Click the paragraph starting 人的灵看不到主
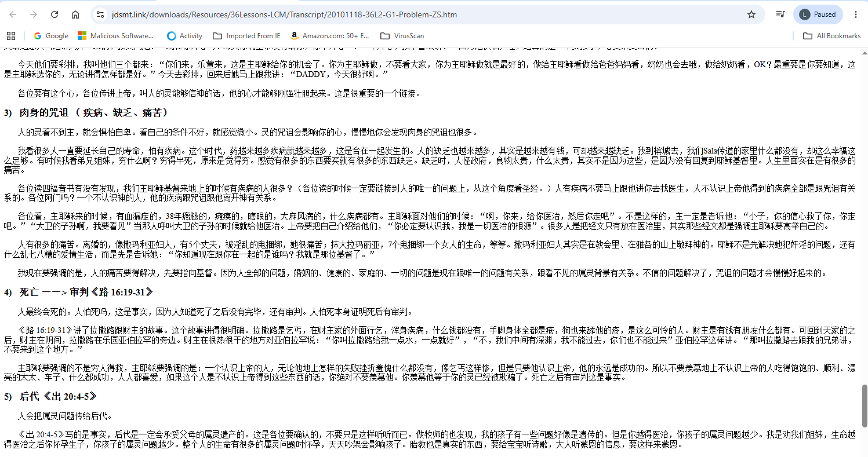This screenshot has height=457, width=868. (248, 132)
